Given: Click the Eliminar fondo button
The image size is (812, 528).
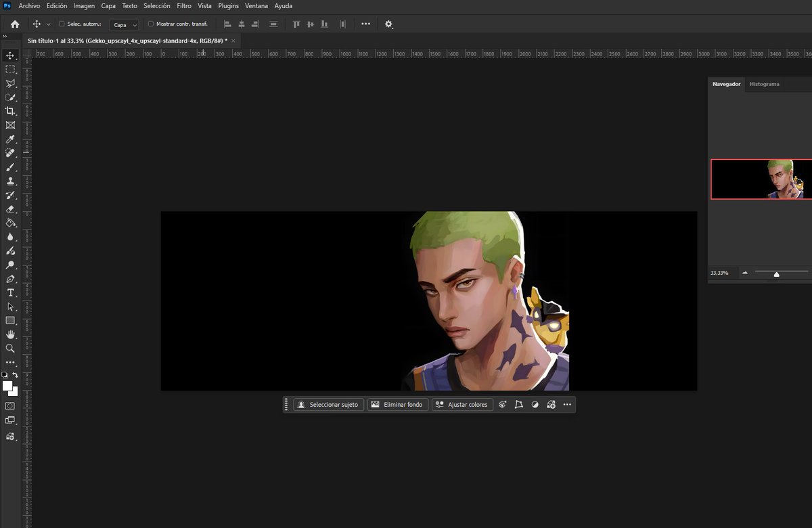Looking at the screenshot, I should coord(398,405).
